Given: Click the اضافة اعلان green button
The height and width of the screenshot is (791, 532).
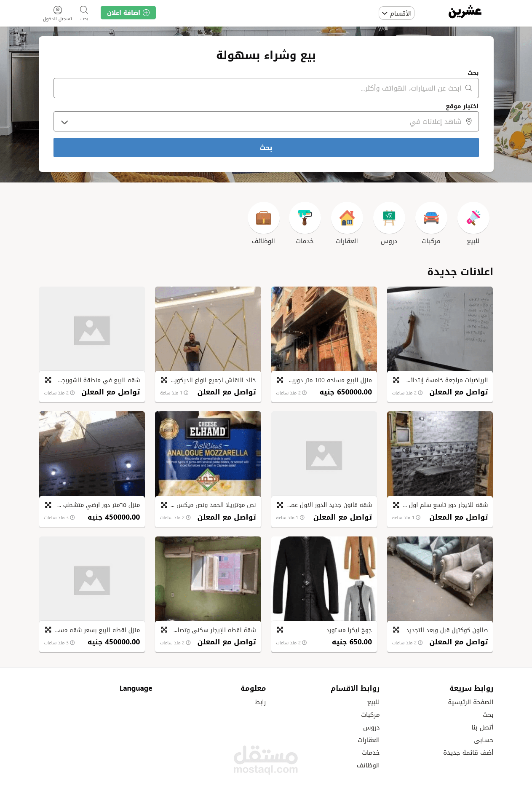Looking at the screenshot, I should coord(128,13).
